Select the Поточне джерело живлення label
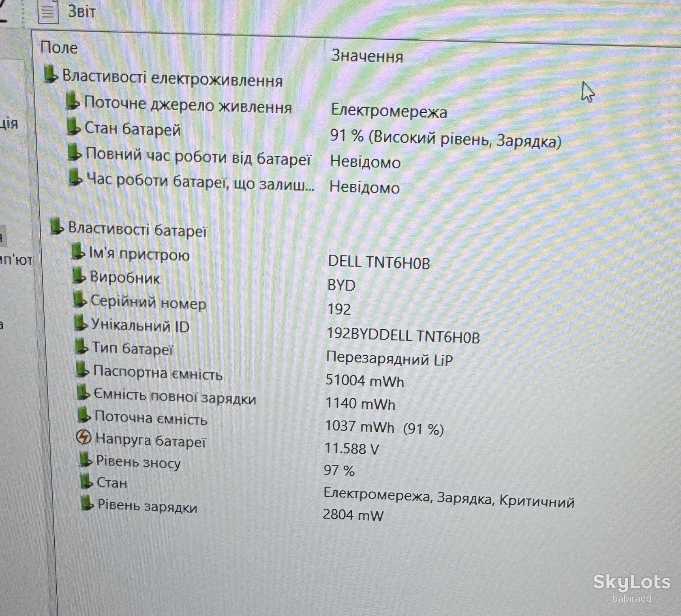 point(188,105)
